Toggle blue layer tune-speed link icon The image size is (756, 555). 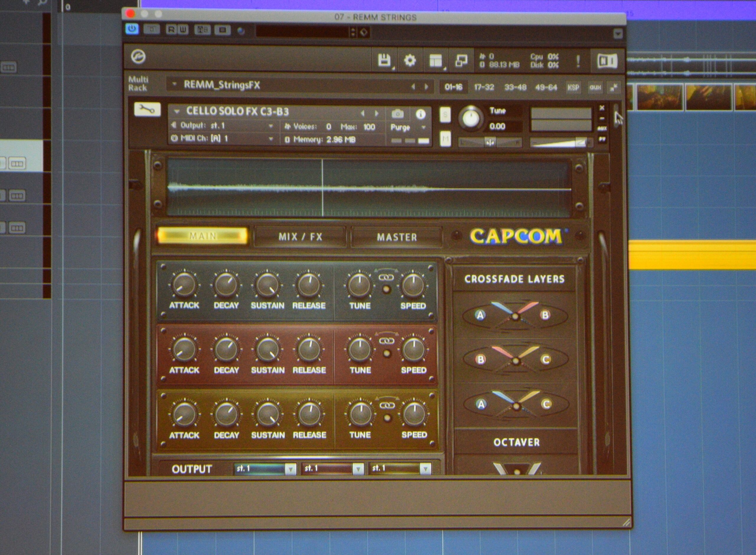(x=386, y=277)
